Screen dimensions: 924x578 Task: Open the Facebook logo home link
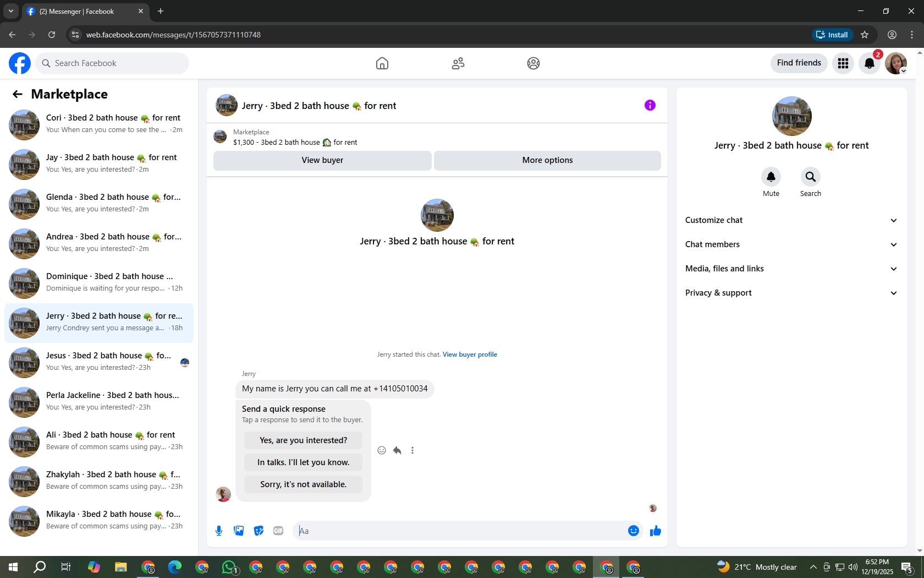20,63
